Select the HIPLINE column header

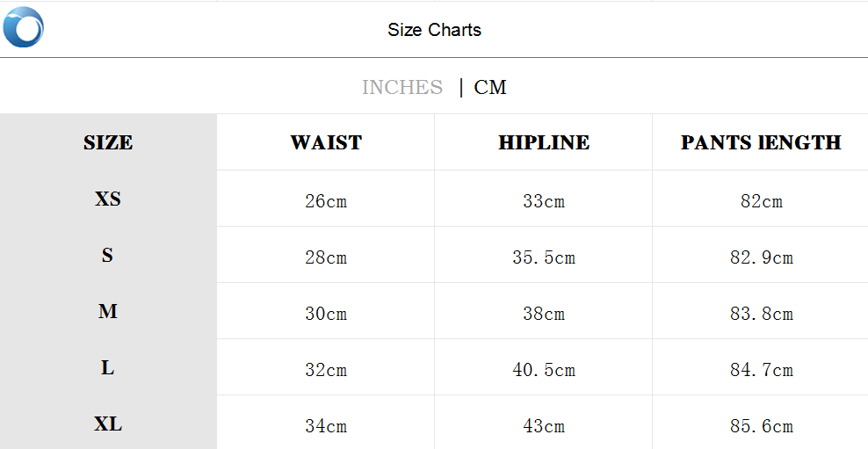click(x=544, y=142)
